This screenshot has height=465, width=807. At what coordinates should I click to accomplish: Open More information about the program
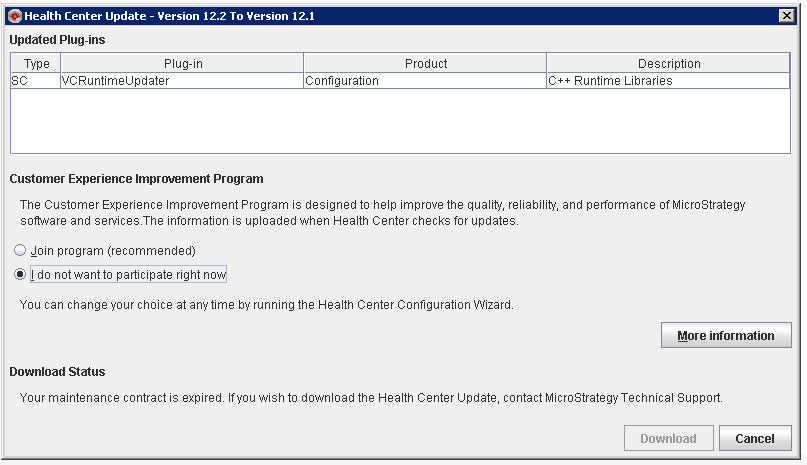[x=725, y=336]
